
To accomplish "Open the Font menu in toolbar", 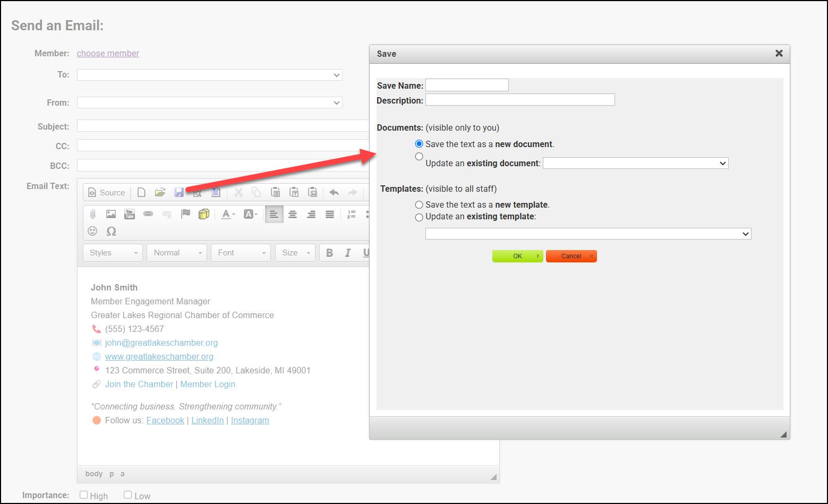I will (241, 253).
